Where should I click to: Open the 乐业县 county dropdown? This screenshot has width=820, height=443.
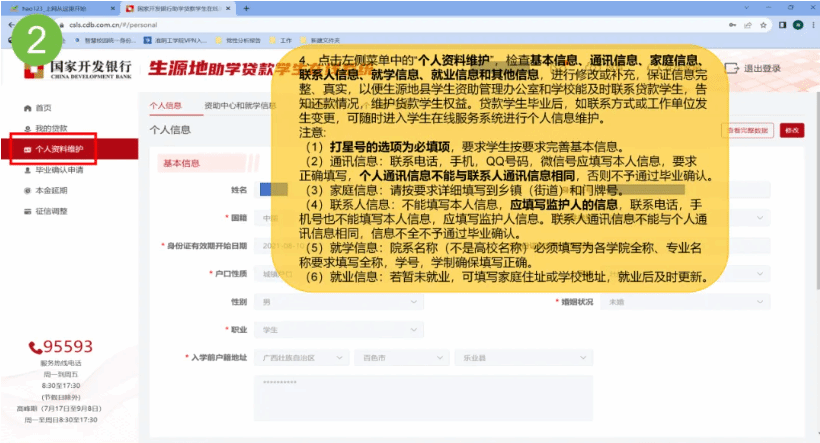click(524, 358)
